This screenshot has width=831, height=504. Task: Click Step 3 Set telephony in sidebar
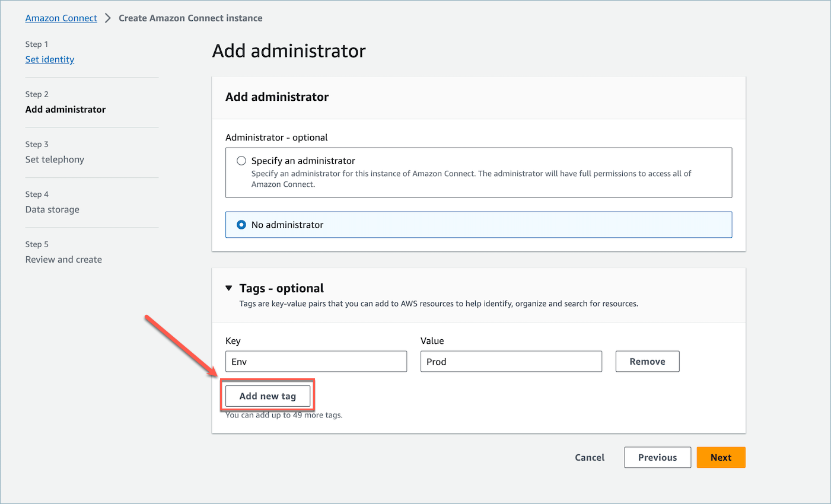[x=55, y=159]
